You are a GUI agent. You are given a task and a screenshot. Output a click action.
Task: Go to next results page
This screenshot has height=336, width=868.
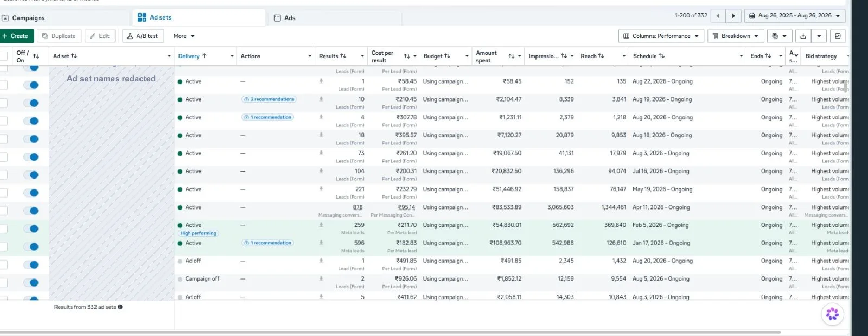coord(733,16)
